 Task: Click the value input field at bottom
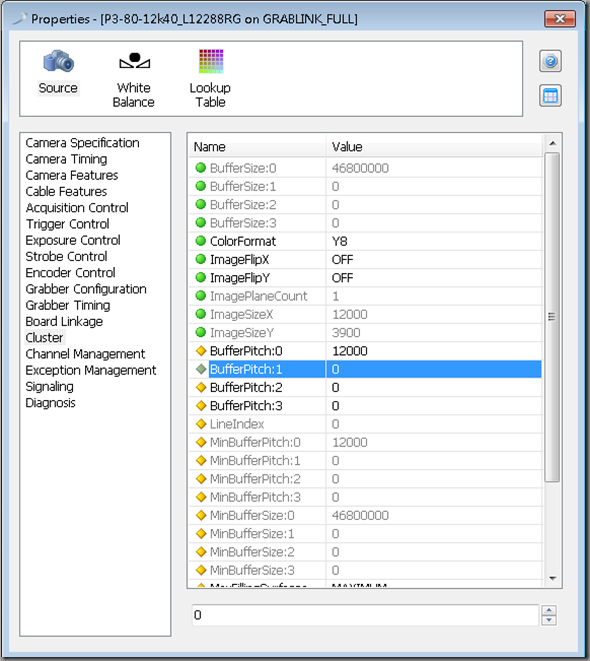pyautogui.click(x=365, y=615)
